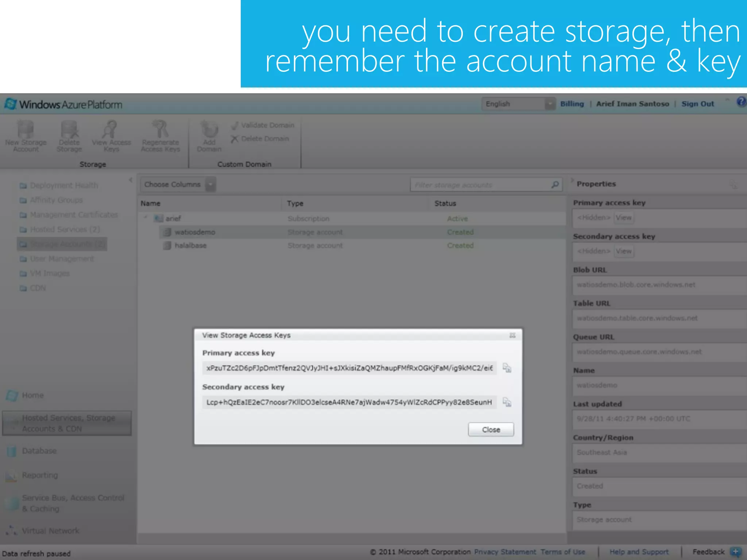Viewport: 747px width, 560px height.
Task: Open the Reporting section
Action: [x=32, y=475]
